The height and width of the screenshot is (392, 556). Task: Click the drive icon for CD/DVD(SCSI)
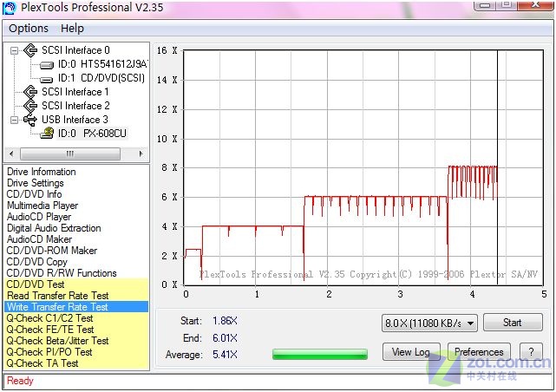click(47, 80)
